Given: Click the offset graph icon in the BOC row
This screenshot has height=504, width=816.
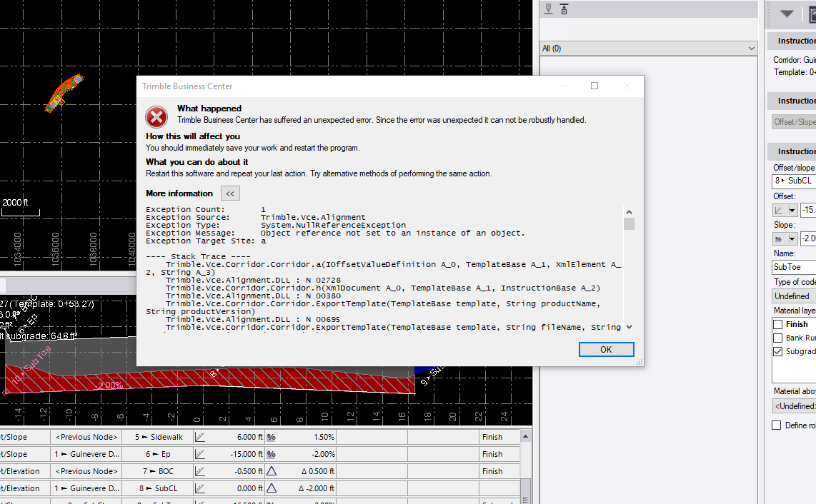Looking at the screenshot, I should click(200, 471).
